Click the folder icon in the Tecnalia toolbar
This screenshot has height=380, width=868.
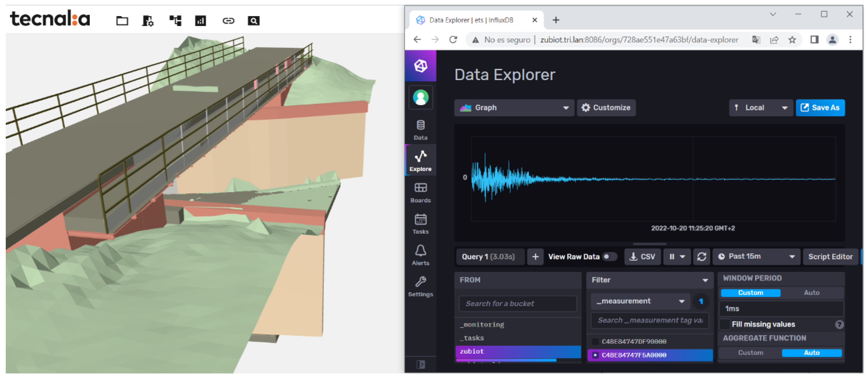122,21
